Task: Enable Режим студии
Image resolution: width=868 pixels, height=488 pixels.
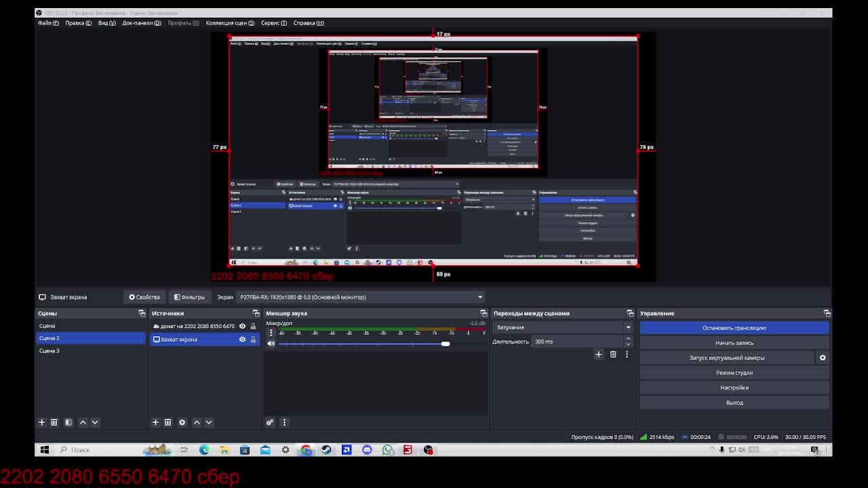Action: click(x=734, y=373)
